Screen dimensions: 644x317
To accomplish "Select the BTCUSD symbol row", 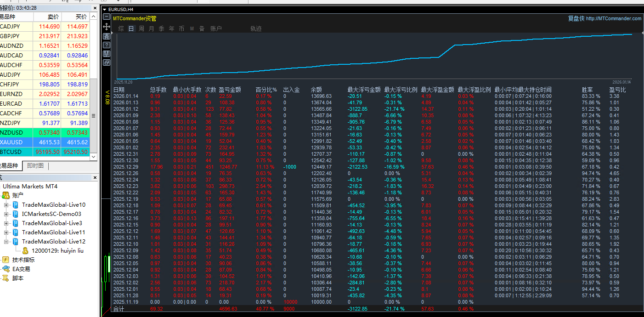I will pyautogui.click(x=45, y=152).
